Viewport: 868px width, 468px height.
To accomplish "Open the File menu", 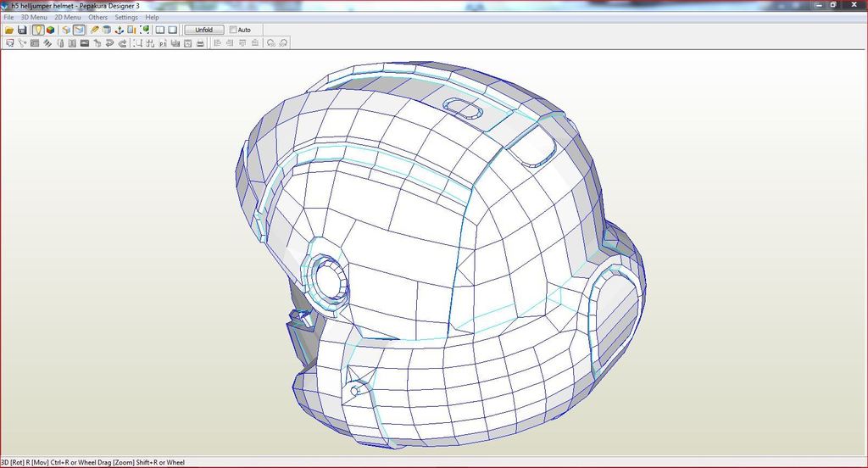I will (x=8, y=17).
